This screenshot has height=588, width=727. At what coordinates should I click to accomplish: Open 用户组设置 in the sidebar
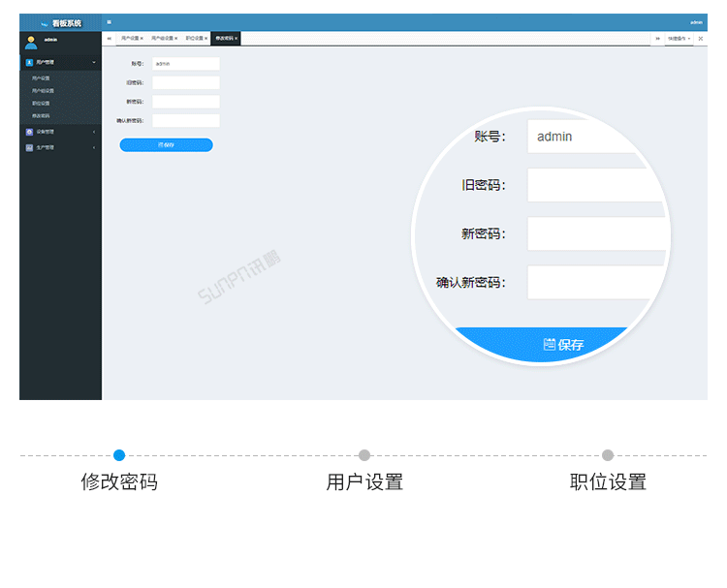43,91
